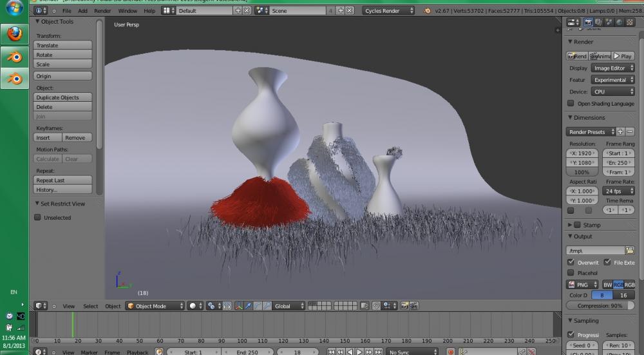Screen dimensions: 644x355
Task: Open the Scene properties tab icon
Action: [x=609, y=22]
